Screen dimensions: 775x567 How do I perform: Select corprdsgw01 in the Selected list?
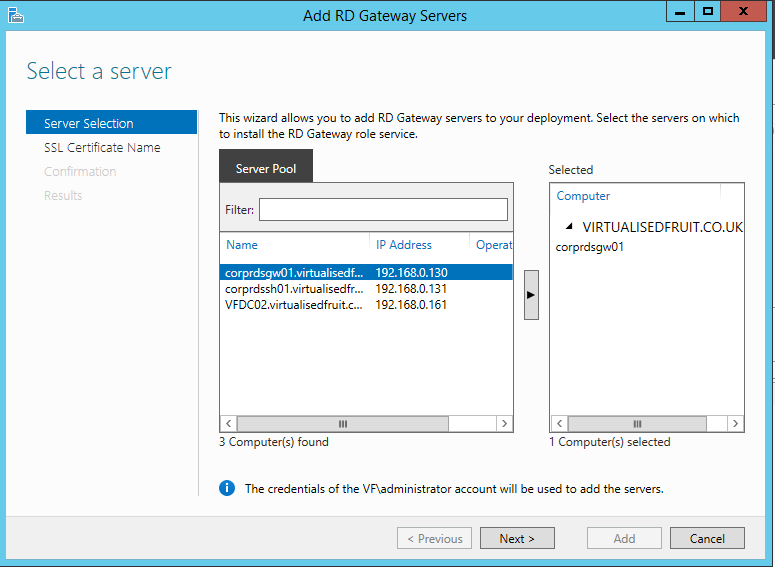(590, 247)
